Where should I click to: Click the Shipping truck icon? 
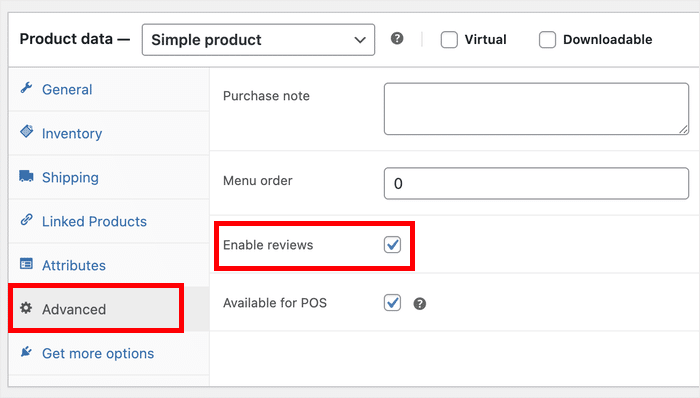tap(26, 176)
